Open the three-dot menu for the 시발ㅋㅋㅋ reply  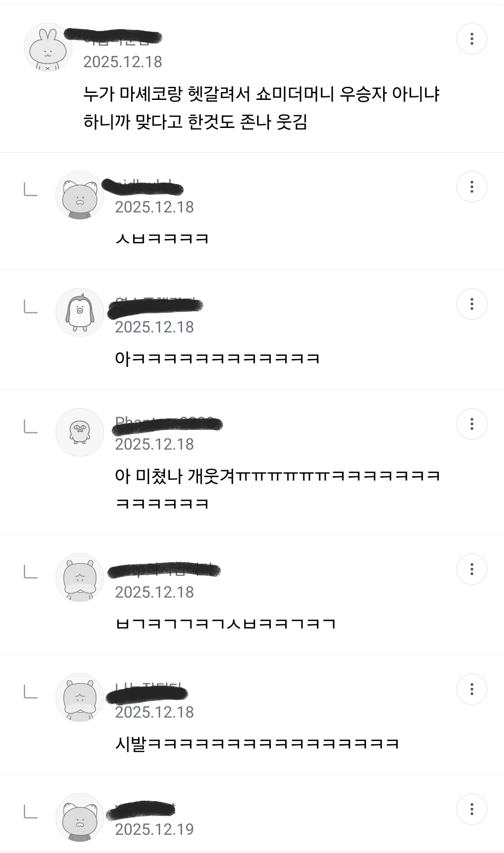(472, 689)
